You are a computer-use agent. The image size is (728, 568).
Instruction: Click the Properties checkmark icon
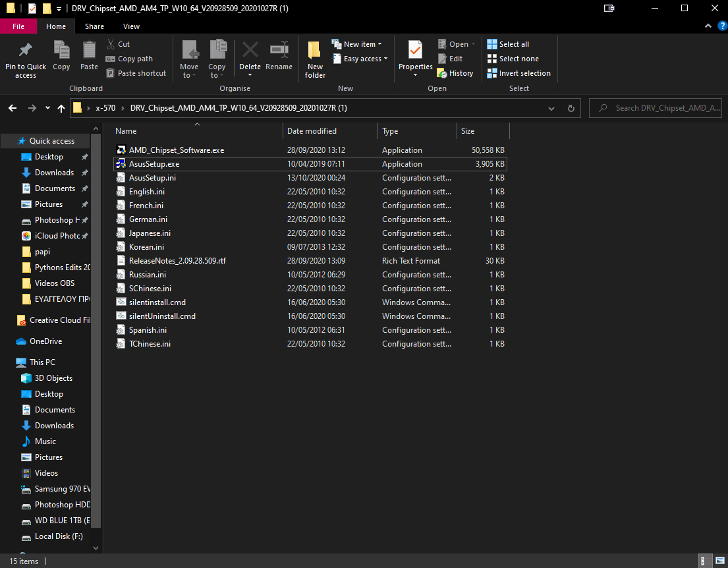pos(415,50)
